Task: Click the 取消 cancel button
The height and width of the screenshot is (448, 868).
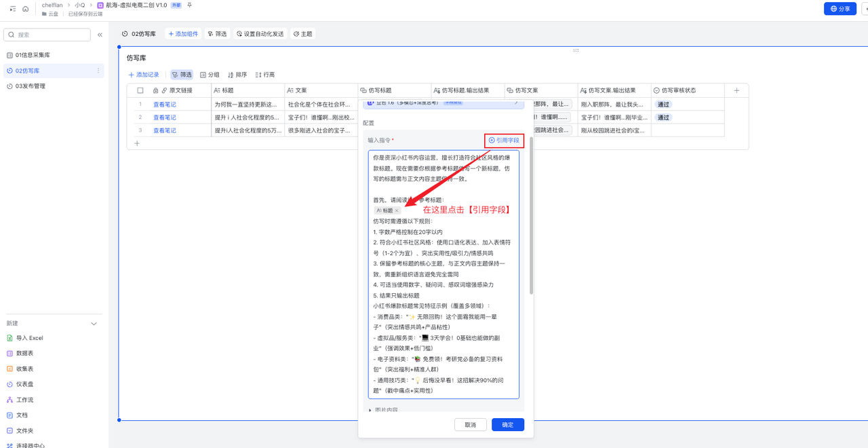Action: (471, 425)
